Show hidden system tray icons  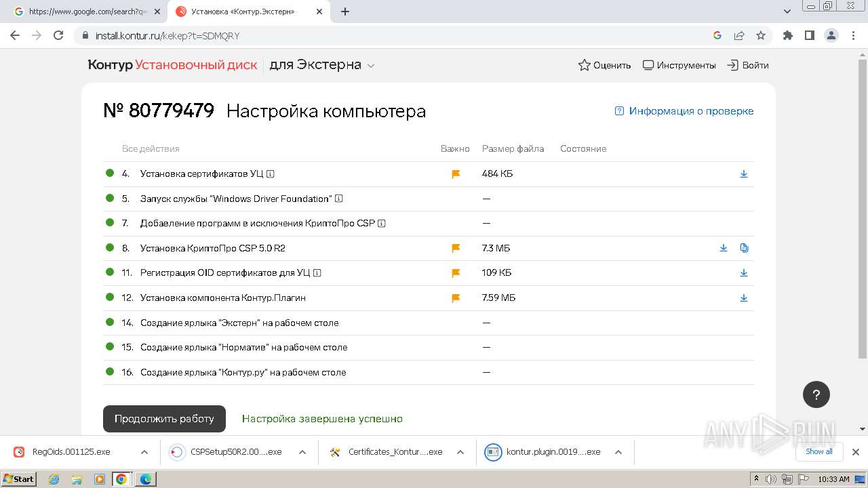click(x=756, y=479)
